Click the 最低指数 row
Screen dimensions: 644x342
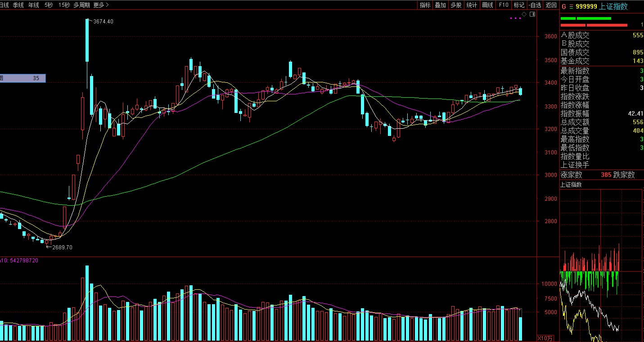(x=602, y=148)
